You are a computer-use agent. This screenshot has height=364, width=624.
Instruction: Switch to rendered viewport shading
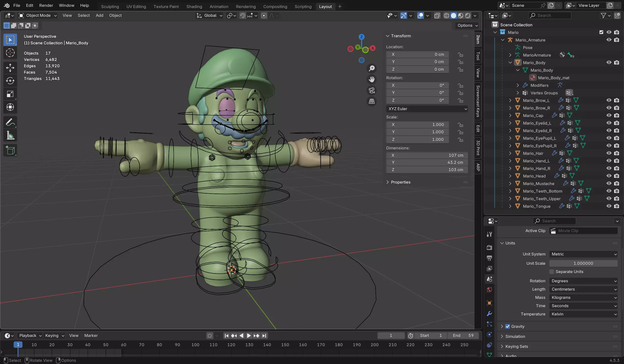tap(468, 16)
